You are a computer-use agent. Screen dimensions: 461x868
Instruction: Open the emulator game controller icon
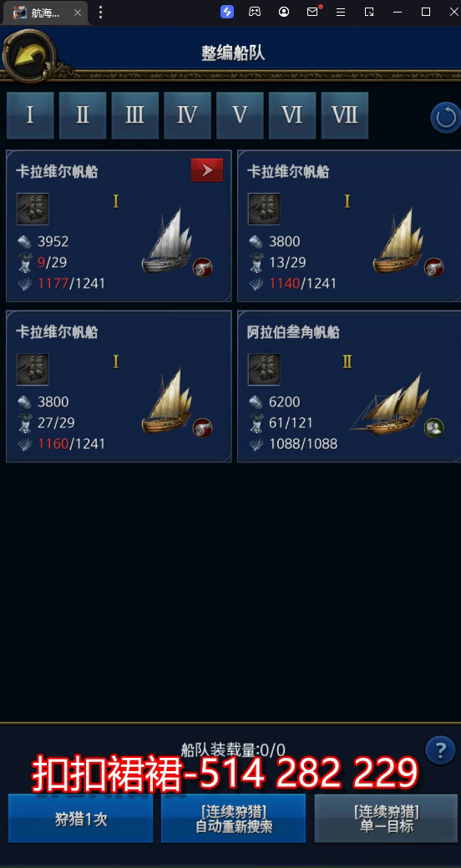(x=255, y=12)
